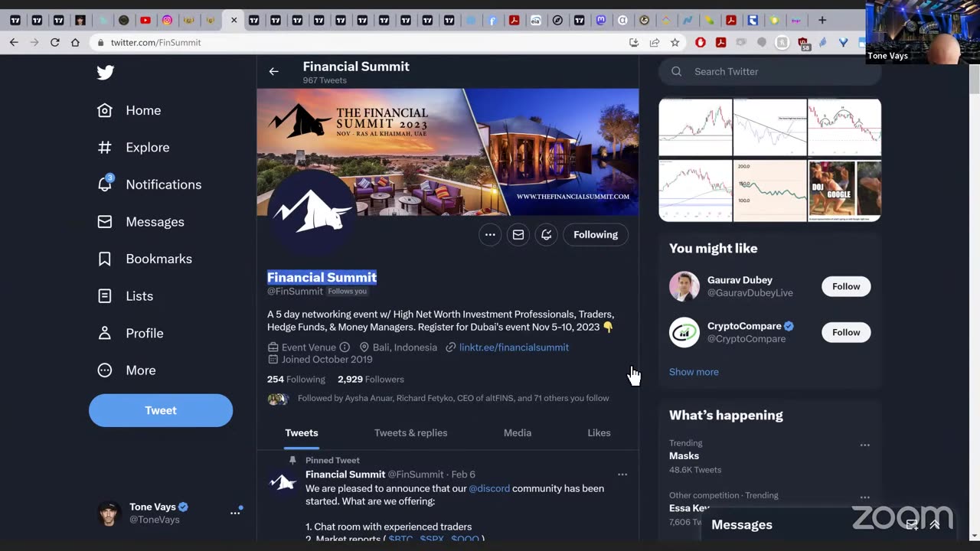Image resolution: width=980 pixels, height=551 pixels.
Task: Open Gaurav Dubey's profile avatar
Action: [684, 286]
